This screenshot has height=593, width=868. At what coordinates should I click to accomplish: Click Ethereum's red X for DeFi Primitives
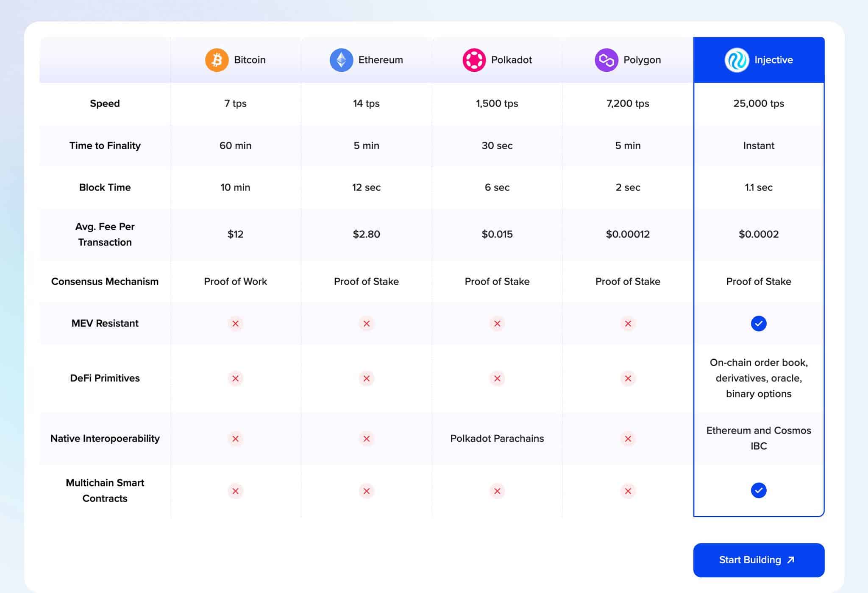pyautogui.click(x=366, y=378)
